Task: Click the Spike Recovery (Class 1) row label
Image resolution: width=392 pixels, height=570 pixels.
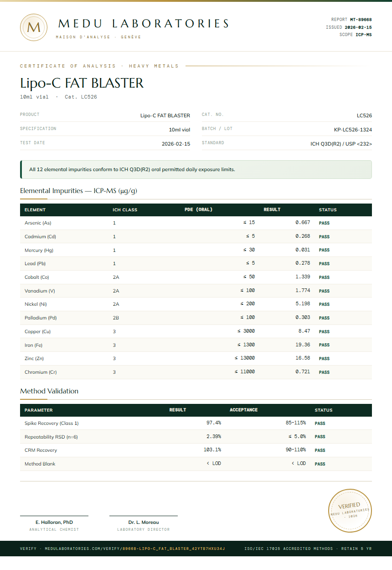Action: click(x=52, y=424)
